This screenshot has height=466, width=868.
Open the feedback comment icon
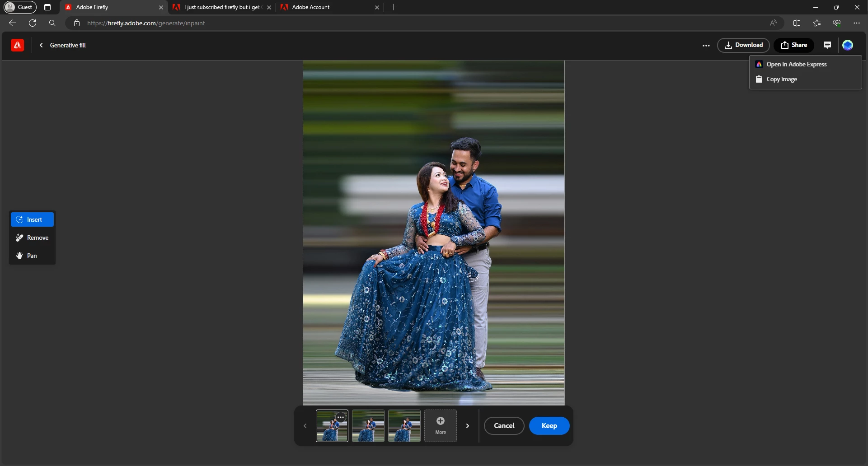(827, 45)
